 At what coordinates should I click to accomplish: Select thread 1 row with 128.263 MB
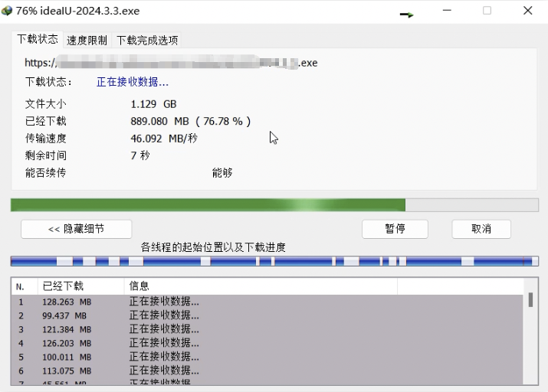[153, 302]
